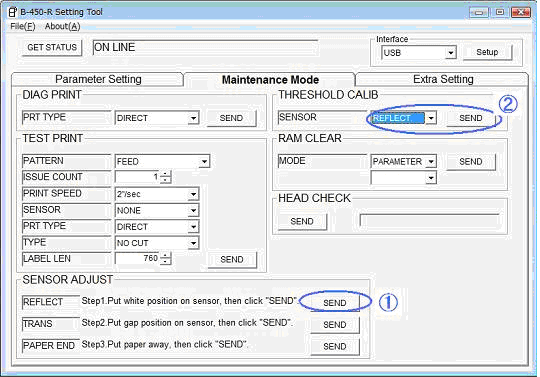540x377 pixels.
Task: Send the THRESHOLD CALIB command
Action: pyautogui.click(x=471, y=118)
